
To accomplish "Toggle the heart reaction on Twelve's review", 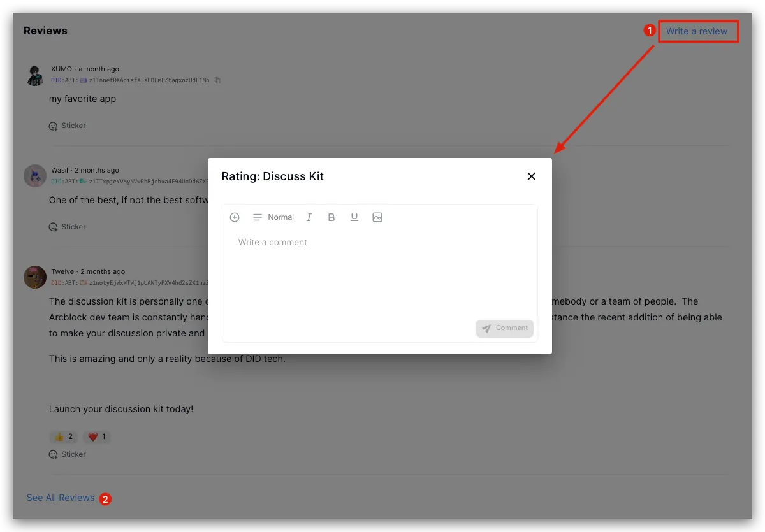I will [x=97, y=437].
